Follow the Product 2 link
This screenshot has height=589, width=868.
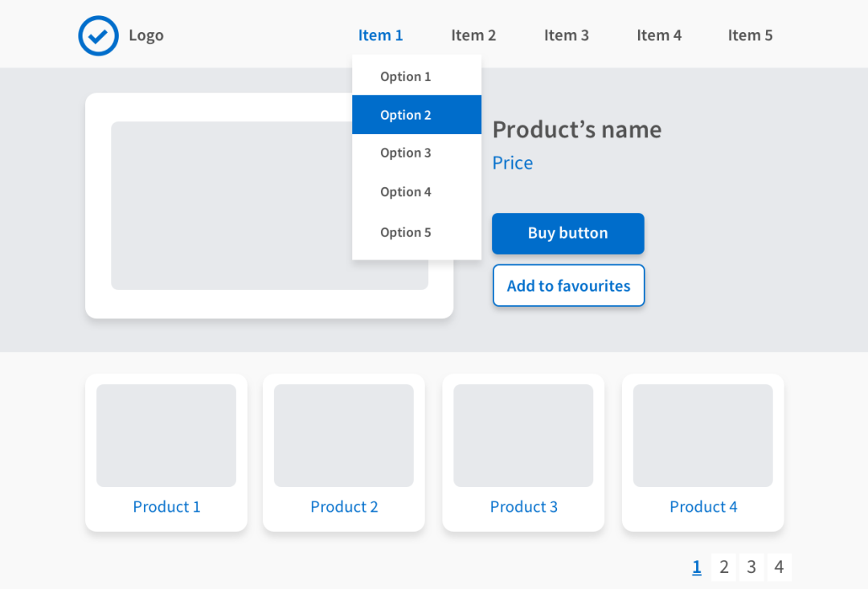344,506
